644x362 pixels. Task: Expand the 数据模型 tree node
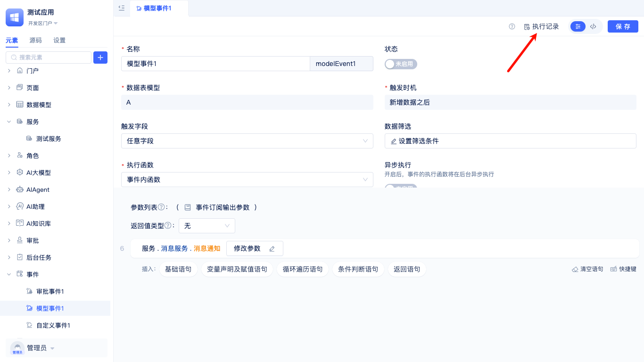[9, 105]
